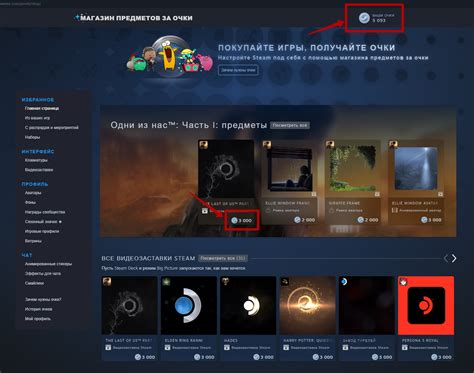Click the startup video type icon under Hades
Image resolution: width=474 pixels, height=373 pixels.
227,348
